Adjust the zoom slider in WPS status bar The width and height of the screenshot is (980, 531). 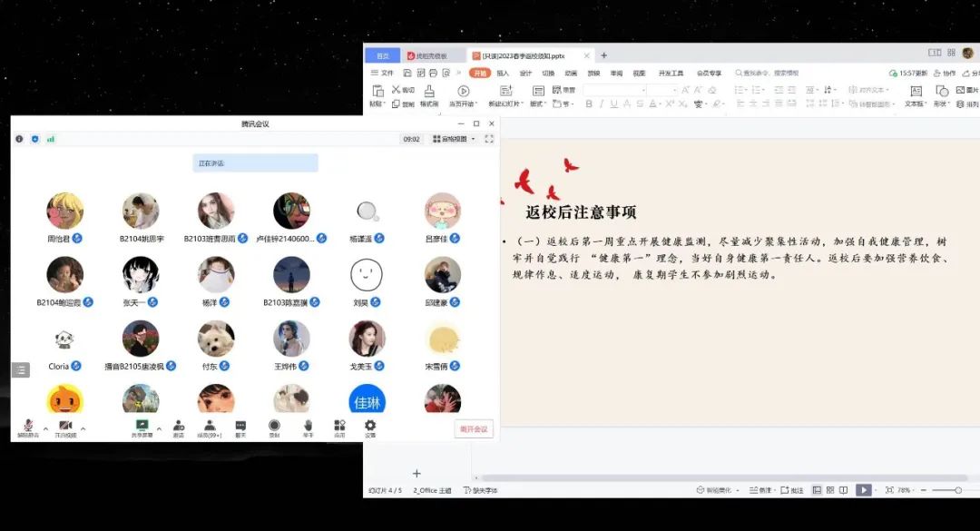[957, 490]
